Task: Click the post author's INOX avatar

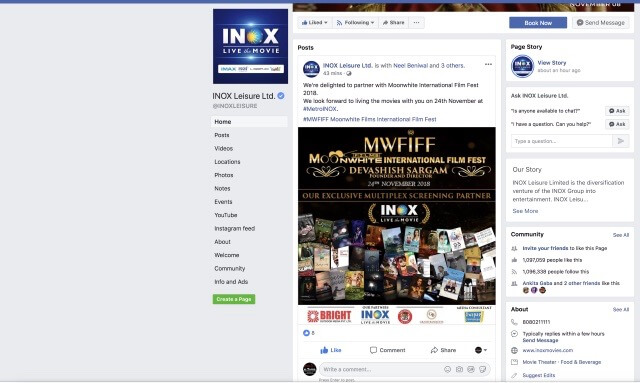Action: (311, 69)
